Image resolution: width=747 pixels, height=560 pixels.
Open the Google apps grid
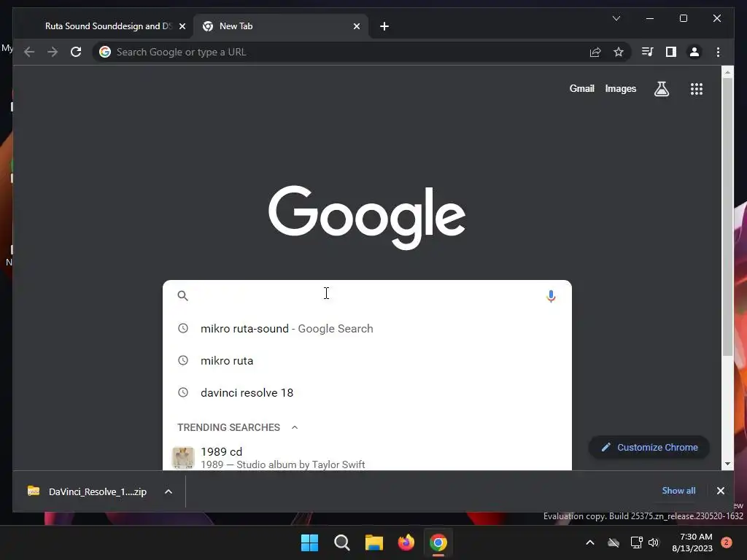697,89
